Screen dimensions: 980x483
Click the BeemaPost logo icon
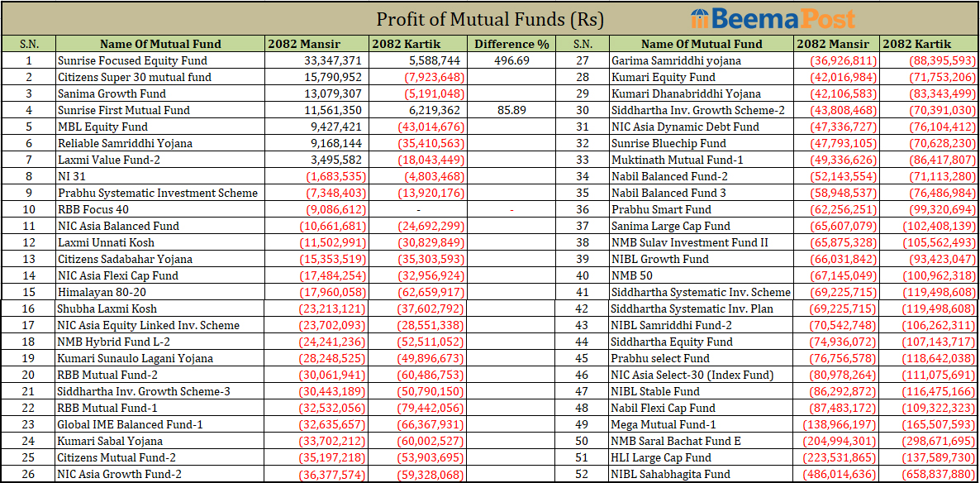(x=699, y=18)
